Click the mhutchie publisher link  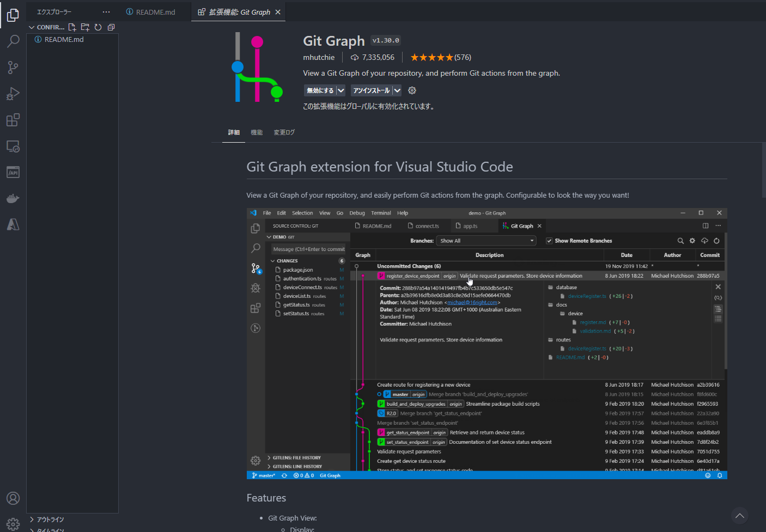[x=319, y=57]
